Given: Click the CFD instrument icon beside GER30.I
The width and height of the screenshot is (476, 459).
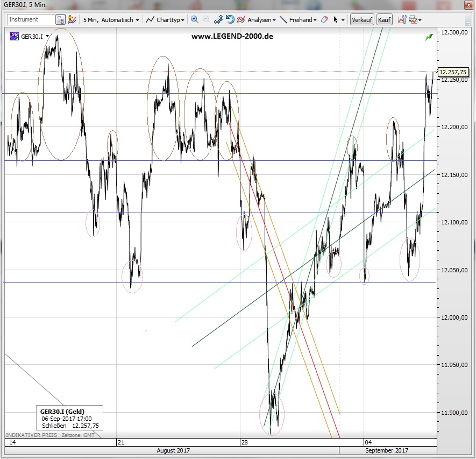Looking at the screenshot, I should [x=15, y=36].
